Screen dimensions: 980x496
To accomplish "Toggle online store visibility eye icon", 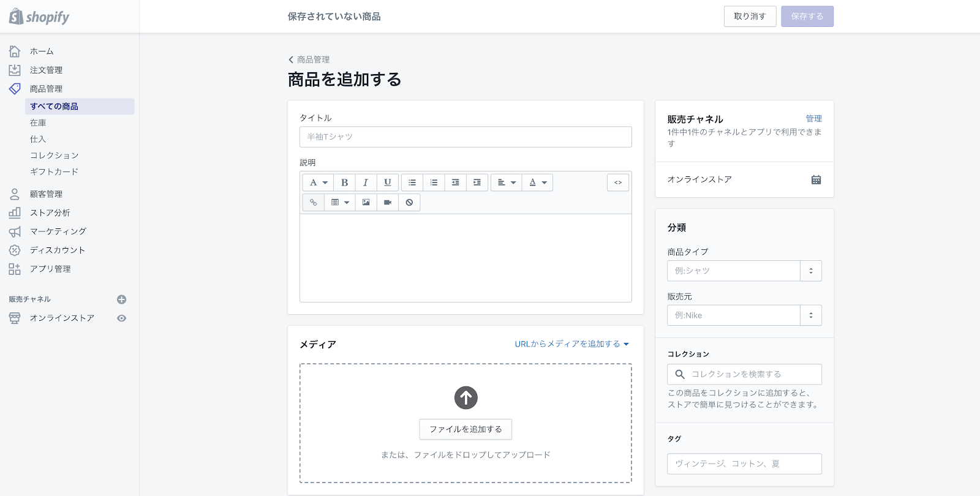I will (122, 318).
